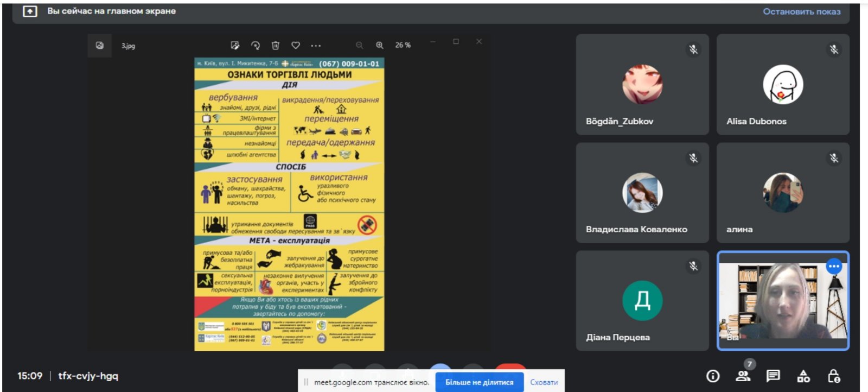Open the activities shapes icon
The width and height of the screenshot is (868, 392).
point(803,376)
